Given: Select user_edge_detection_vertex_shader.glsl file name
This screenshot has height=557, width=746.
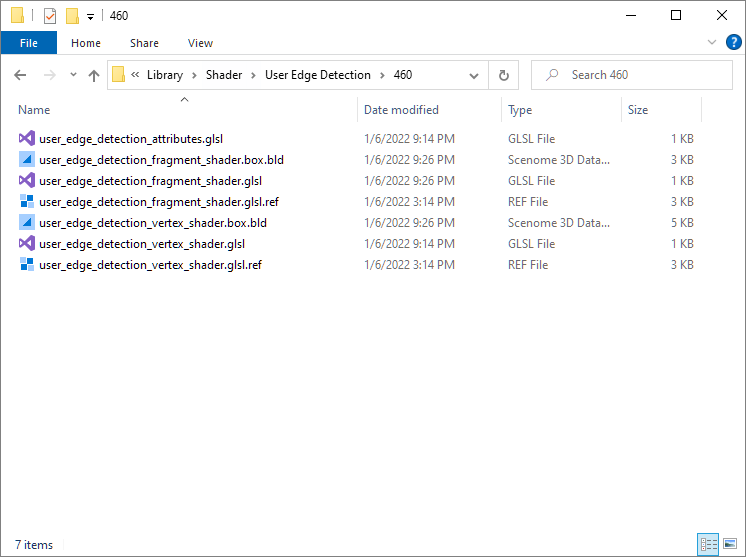Looking at the screenshot, I should pos(142,244).
